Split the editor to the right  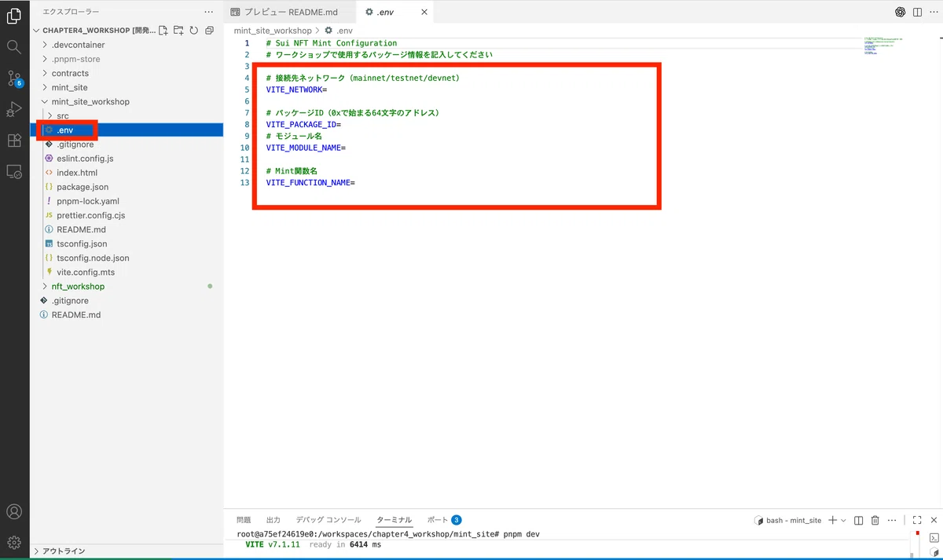click(x=916, y=12)
